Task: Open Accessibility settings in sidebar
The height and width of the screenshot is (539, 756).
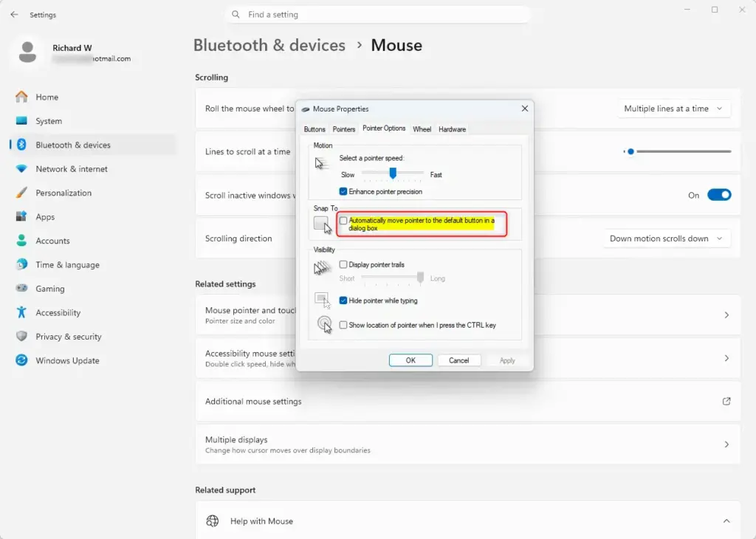Action: tap(58, 312)
